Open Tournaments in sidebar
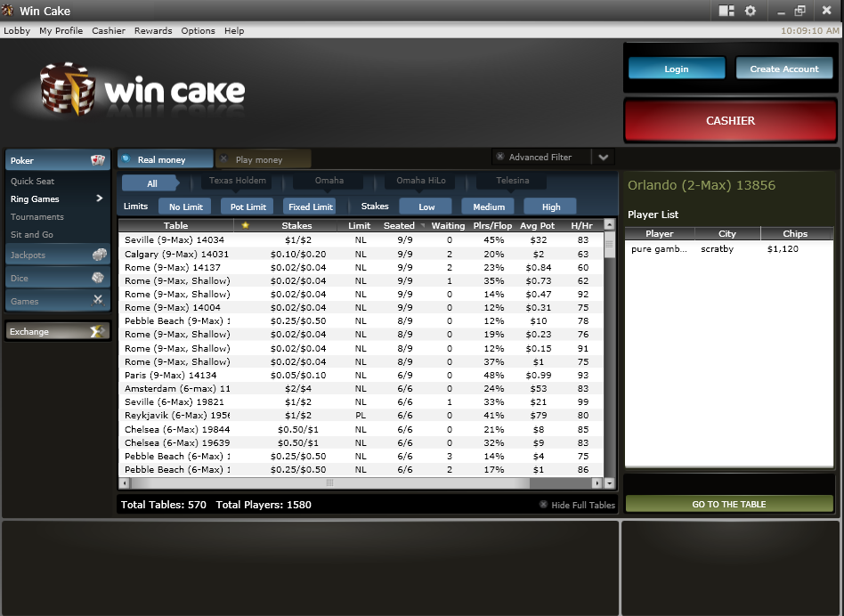Viewport: 844px width, 616px height. tap(37, 217)
